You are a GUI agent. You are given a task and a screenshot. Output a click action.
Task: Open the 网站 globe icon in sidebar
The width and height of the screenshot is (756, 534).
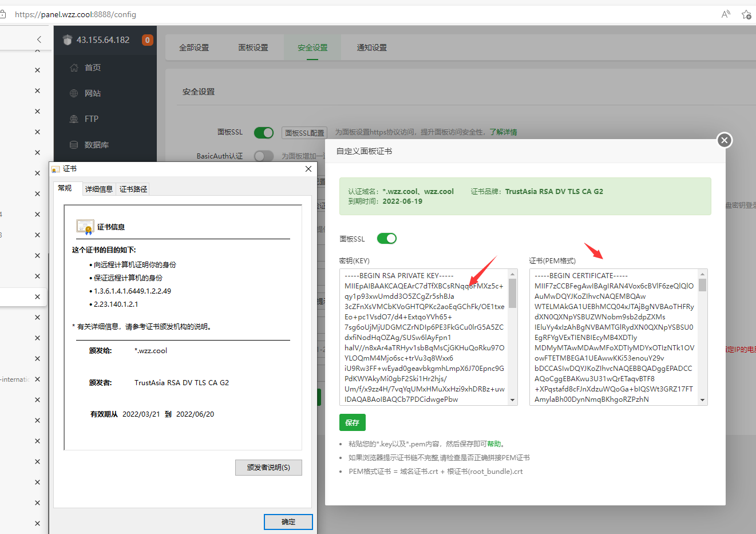[x=74, y=93]
